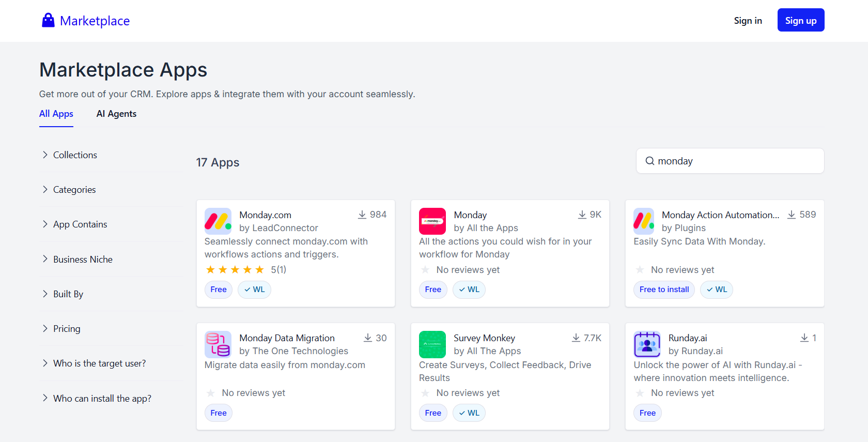Open the green Survey Monkey app icon

pyautogui.click(x=432, y=344)
